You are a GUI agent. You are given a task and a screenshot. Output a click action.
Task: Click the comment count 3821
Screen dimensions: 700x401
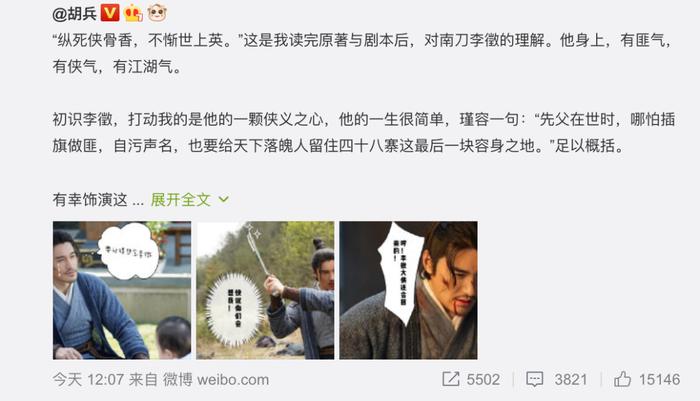[x=571, y=380]
